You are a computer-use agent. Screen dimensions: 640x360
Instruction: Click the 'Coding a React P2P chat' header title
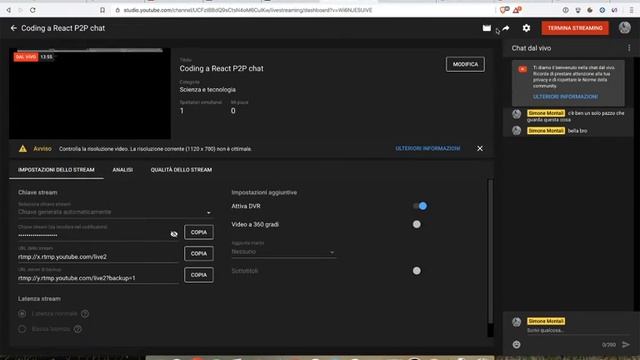(63, 28)
